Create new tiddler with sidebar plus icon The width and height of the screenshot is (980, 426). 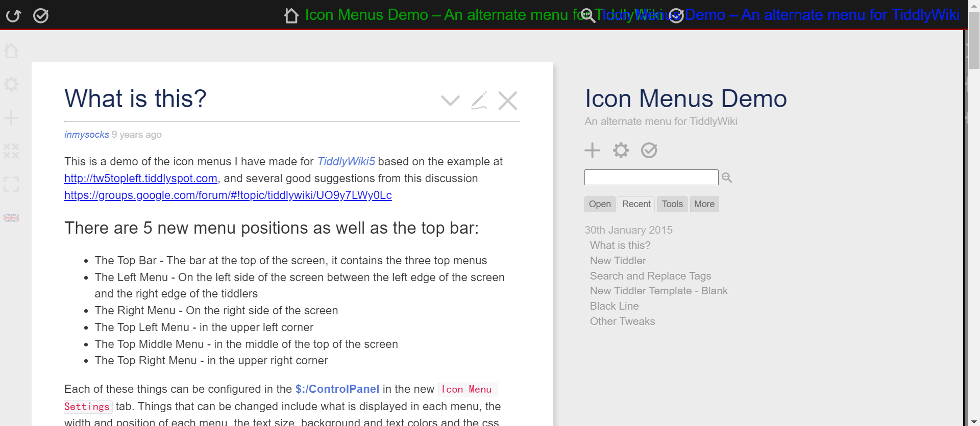(593, 151)
